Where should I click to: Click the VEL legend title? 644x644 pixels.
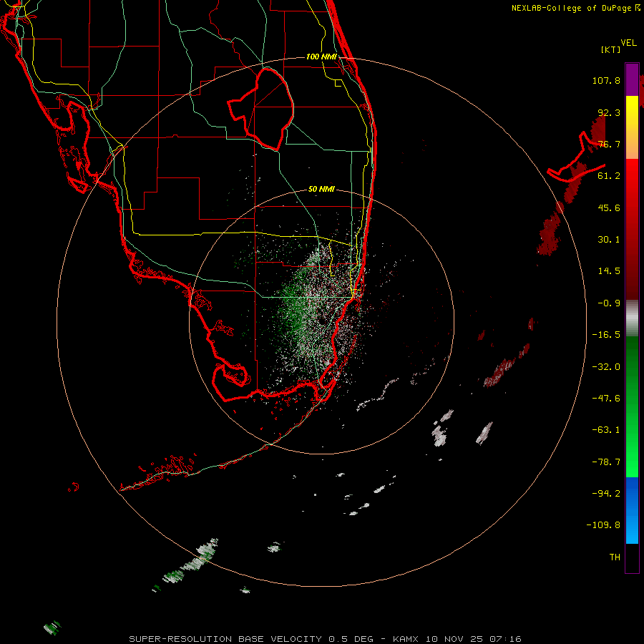coord(628,43)
